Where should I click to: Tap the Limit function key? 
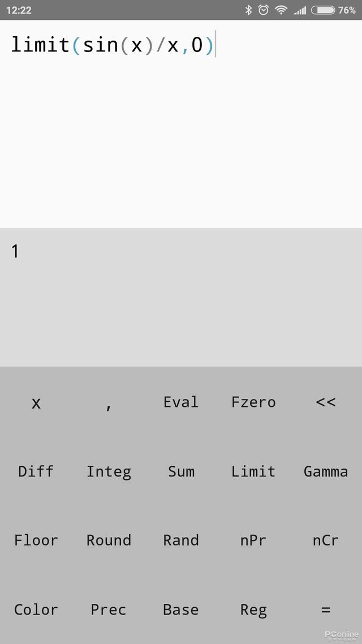[253, 471]
